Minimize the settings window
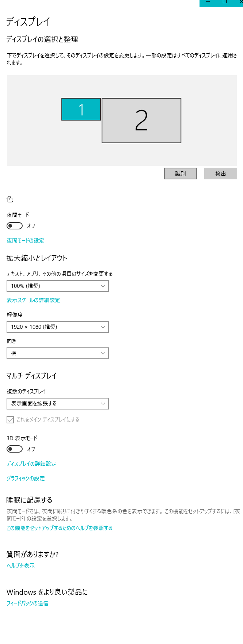 (x=208, y=2)
